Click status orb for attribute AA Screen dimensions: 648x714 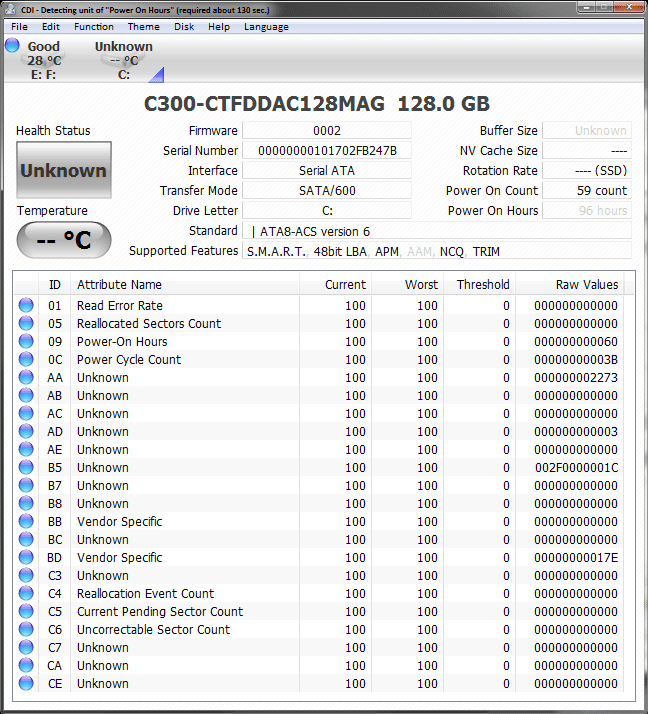click(x=26, y=377)
